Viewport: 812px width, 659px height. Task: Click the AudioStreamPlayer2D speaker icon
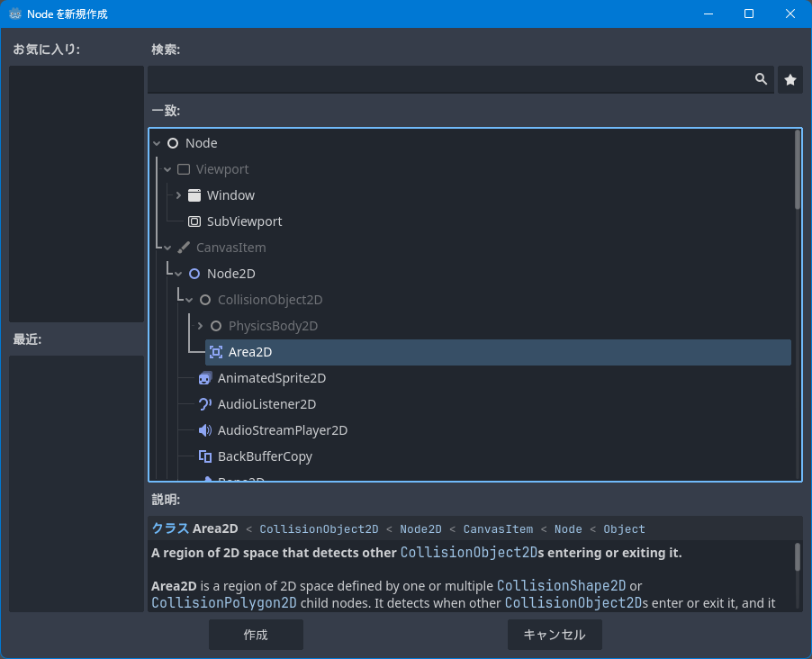(205, 430)
